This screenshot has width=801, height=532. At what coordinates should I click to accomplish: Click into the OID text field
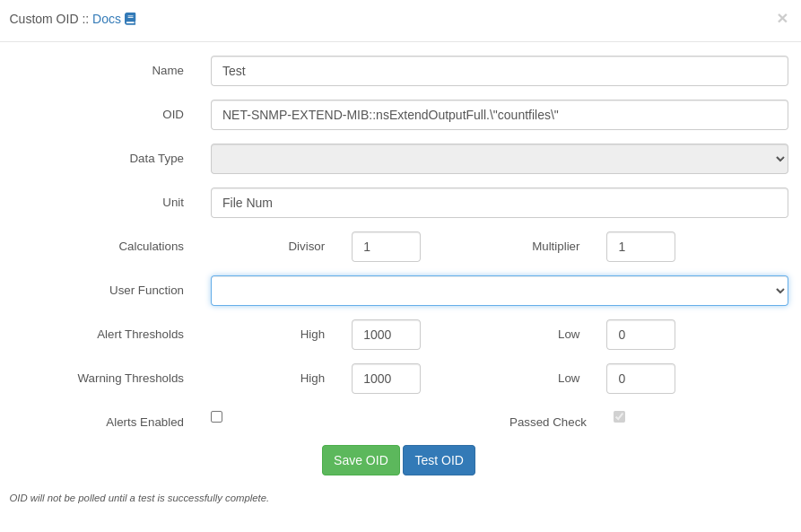pyautogui.click(x=499, y=115)
